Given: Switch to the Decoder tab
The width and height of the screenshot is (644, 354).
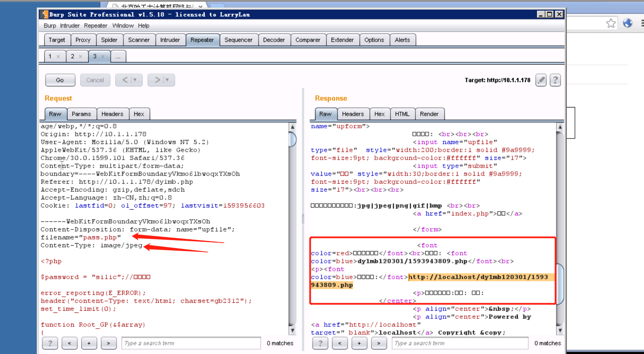Looking at the screenshot, I should [x=274, y=40].
